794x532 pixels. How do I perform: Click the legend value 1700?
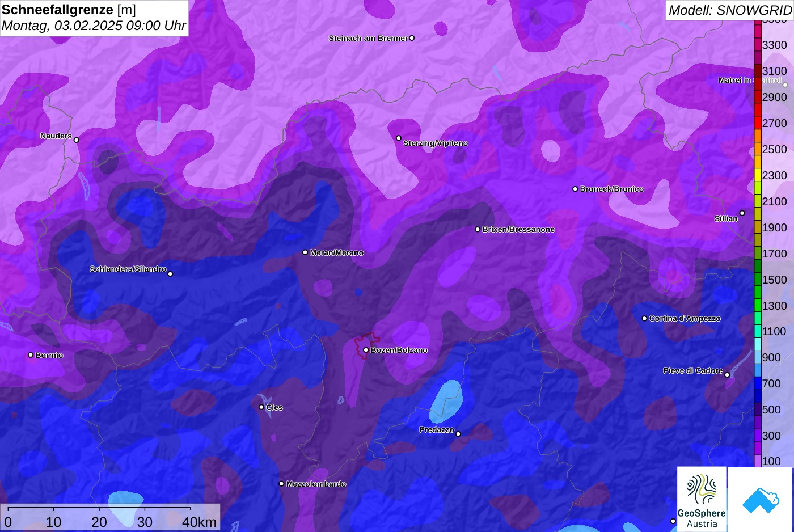tap(774, 254)
